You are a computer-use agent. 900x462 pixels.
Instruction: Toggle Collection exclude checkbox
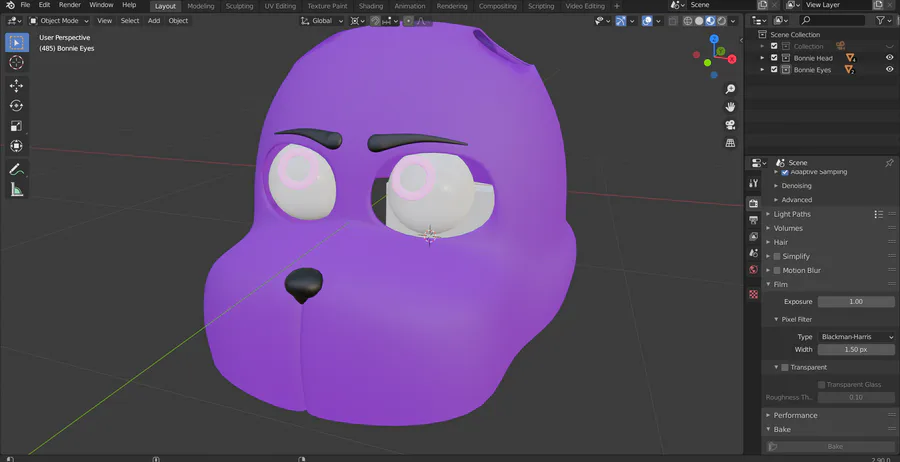(x=774, y=46)
